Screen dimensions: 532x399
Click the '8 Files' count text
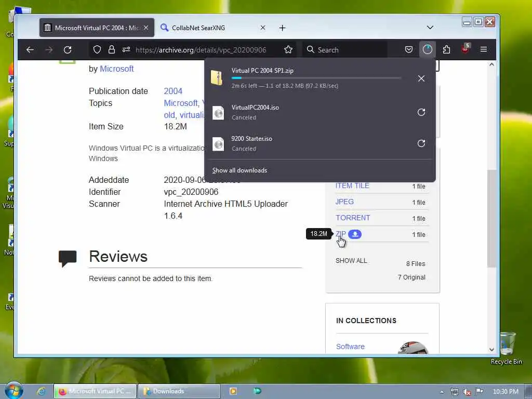click(416, 263)
